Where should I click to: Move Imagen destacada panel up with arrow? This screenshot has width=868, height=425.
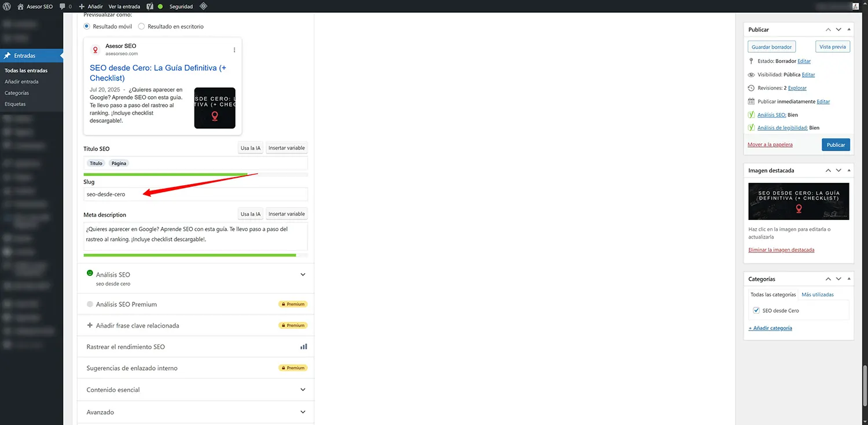(x=828, y=171)
